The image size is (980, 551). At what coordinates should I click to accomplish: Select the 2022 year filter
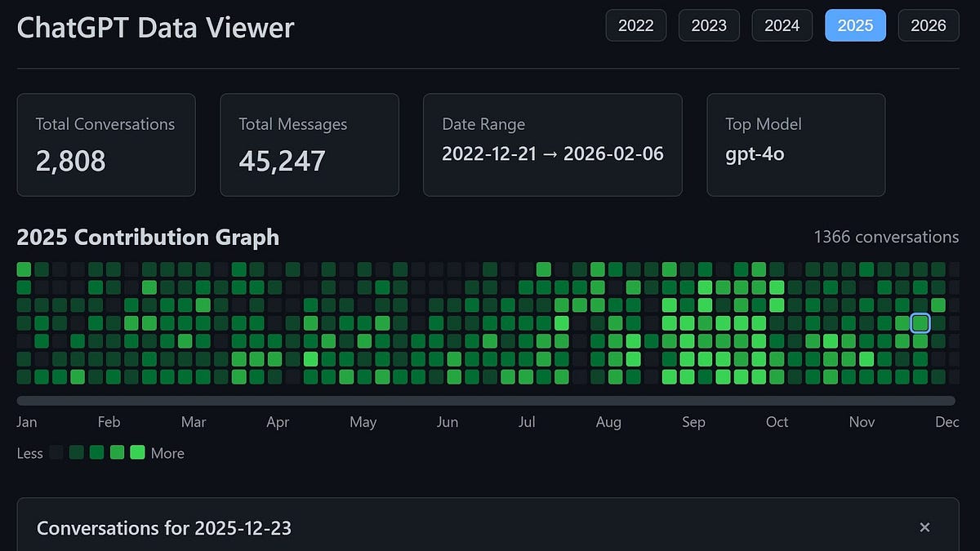[x=635, y=25]
